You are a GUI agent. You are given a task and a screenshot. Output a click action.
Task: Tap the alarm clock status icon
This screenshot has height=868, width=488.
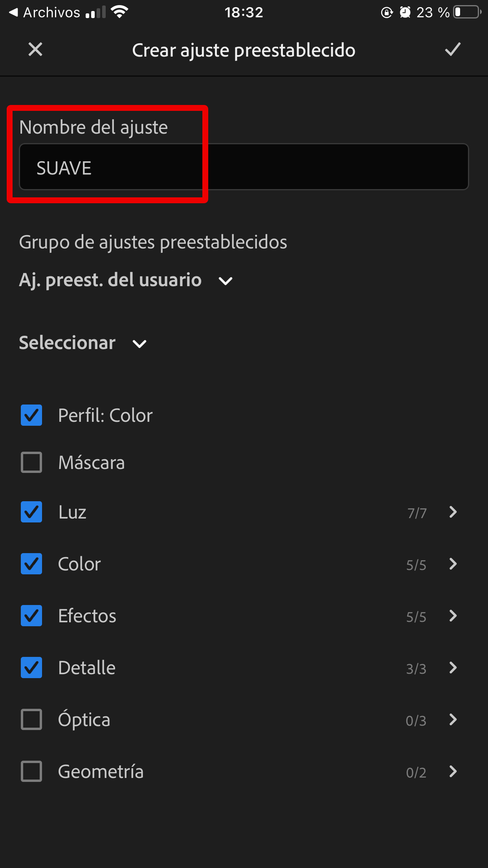405,13
